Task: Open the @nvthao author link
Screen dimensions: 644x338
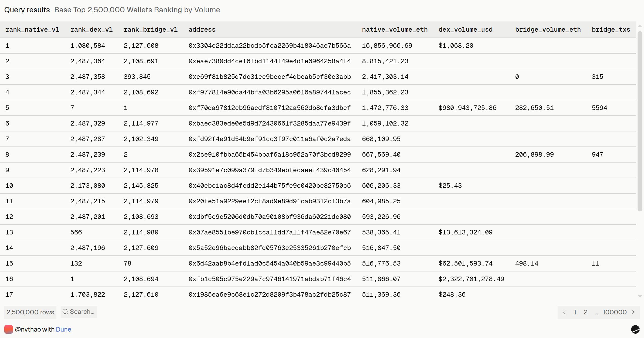Action: pyautogui.click(x=28, y=329)
